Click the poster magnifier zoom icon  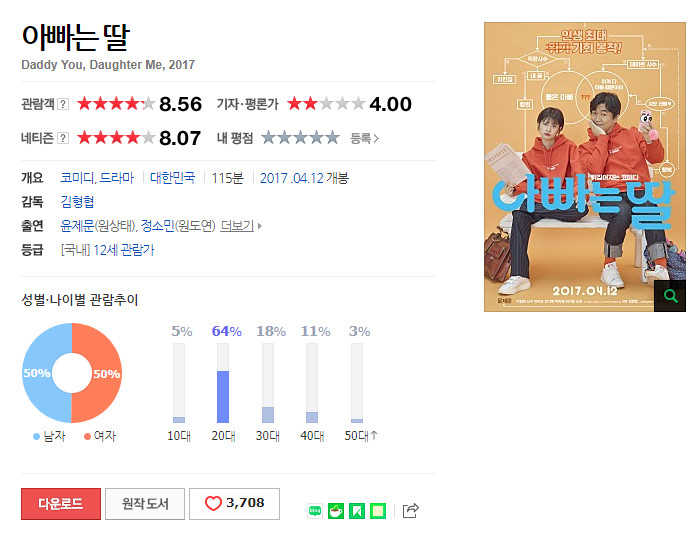coord(670,296)
